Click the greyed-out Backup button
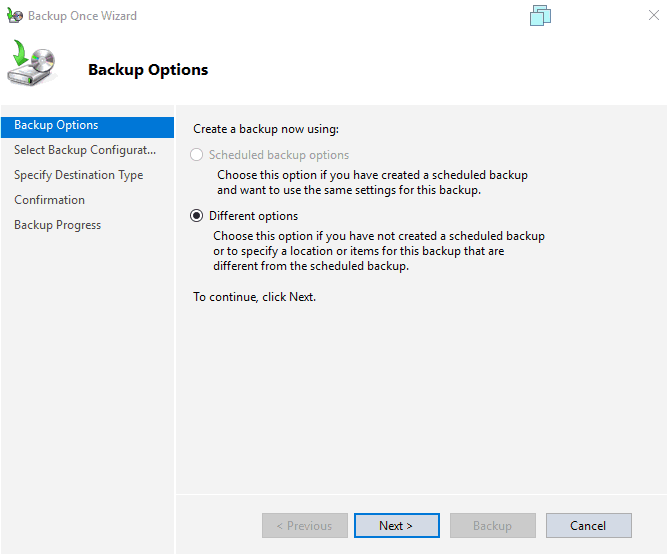 click(492, 526)
